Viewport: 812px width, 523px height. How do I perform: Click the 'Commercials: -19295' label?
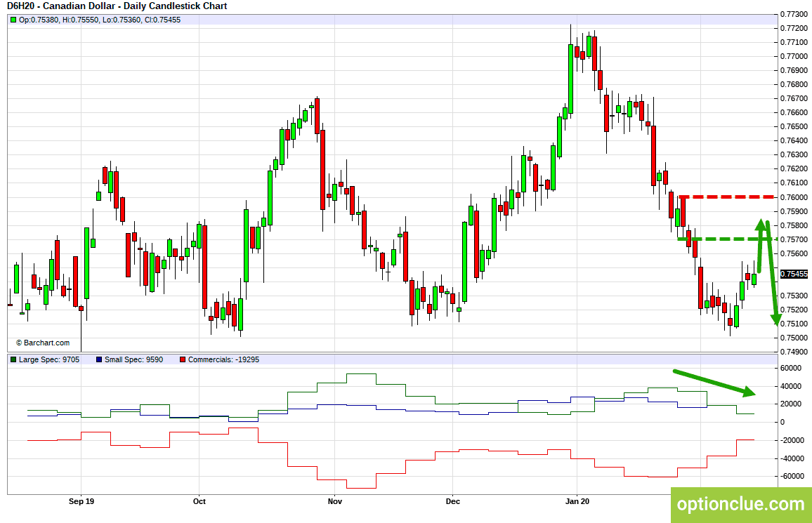223,359
